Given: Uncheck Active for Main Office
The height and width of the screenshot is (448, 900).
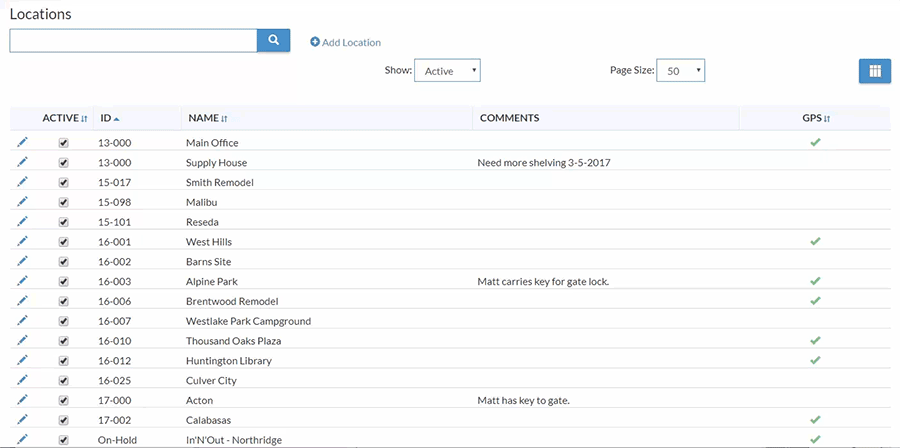Looking at the screenshot, I should [x=64, y=143].
